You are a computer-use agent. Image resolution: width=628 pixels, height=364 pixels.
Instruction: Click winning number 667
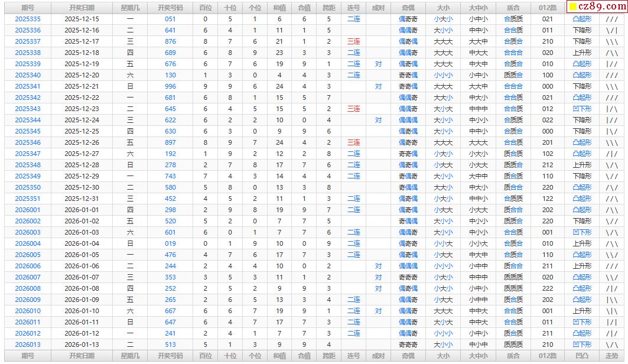[x=170, y=310]
